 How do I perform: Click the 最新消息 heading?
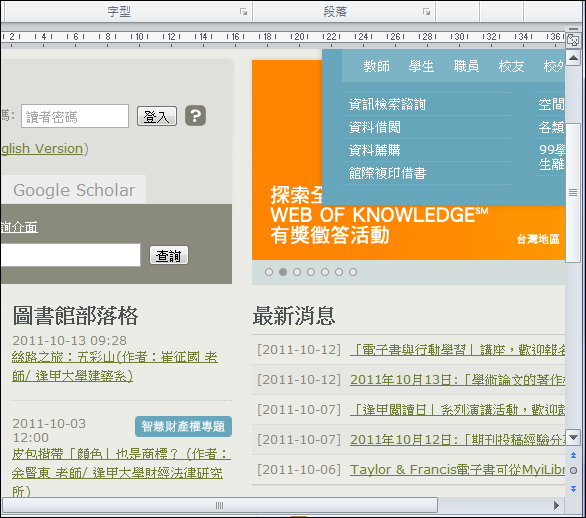294,316
